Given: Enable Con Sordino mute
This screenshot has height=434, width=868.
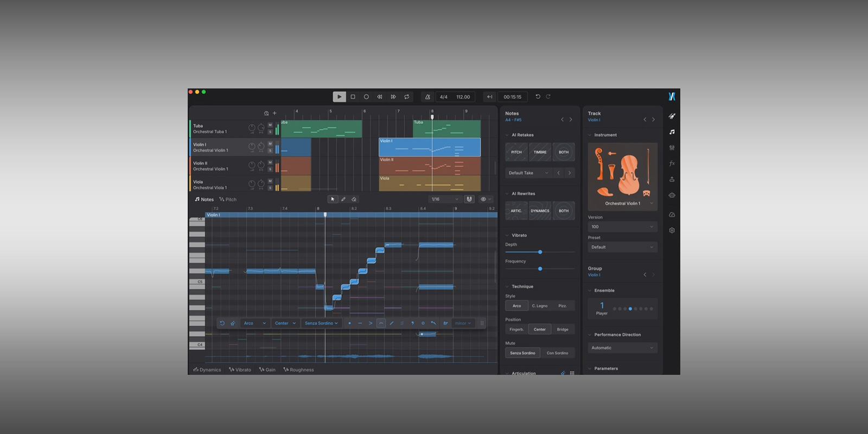Looking at the screenshot, I should (x=557, y=353).
